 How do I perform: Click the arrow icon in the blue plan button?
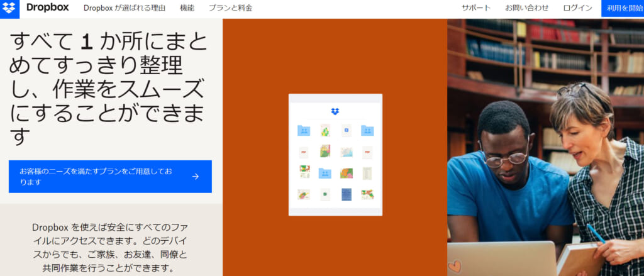click(x=196, y=177)
